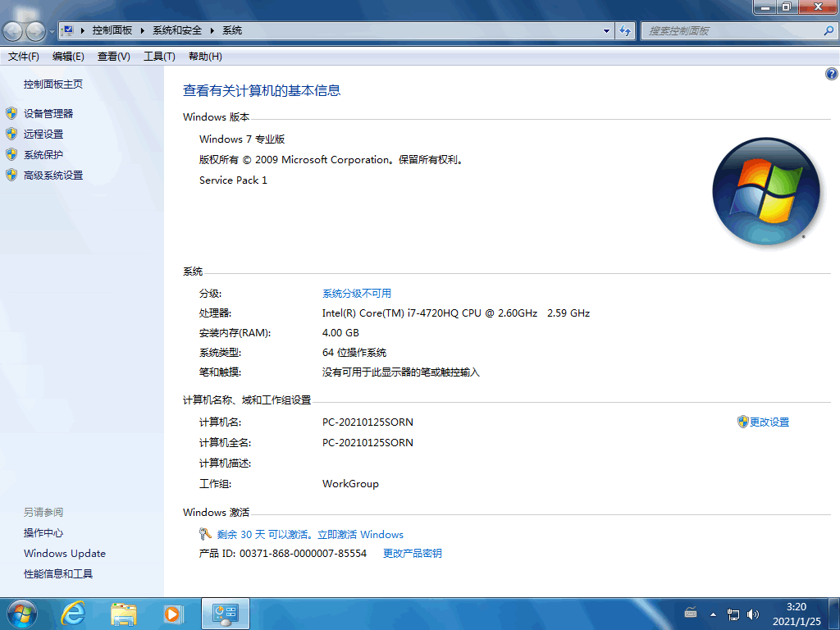
Task: Click the Service Pack 1 text
Action: coord(233,180)
